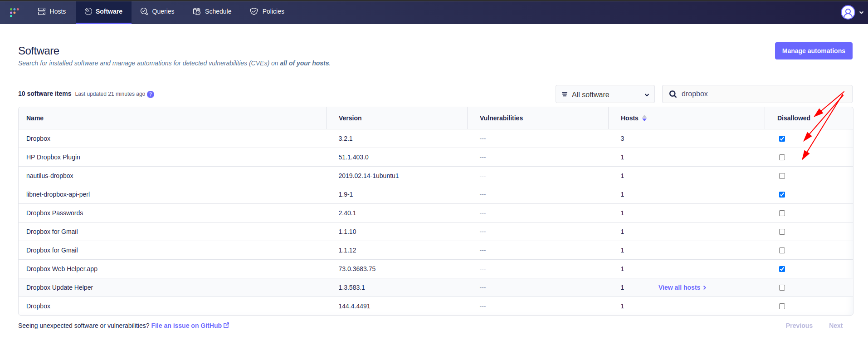Click the Fleet logo icon

[14, 12]
